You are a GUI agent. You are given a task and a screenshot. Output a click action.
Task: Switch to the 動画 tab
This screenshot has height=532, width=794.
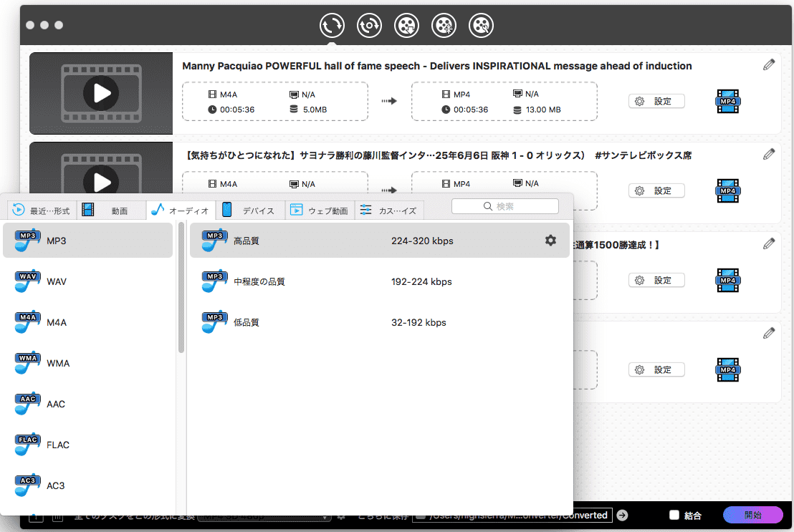[111, 210]
